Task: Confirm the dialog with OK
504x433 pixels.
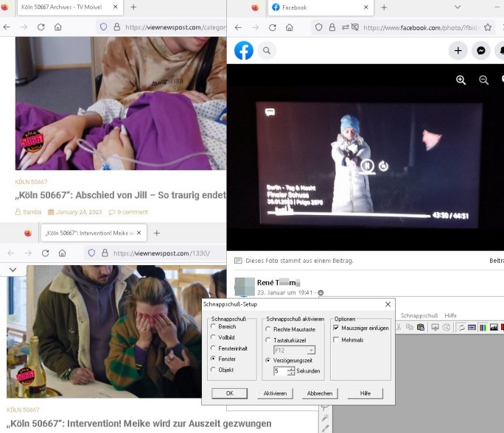Action: (x=229, y=393)
